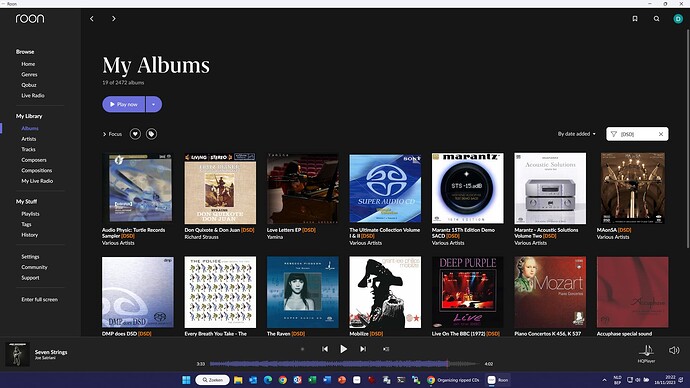690x388 pixels.
Task: Select Composers under My Library
Action: (x=34, y=160)
